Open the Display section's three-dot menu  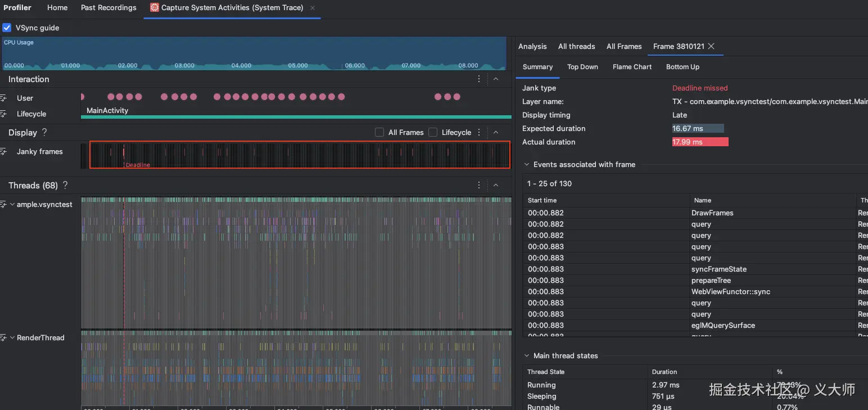pyautogui.click(x=479, y=133)
